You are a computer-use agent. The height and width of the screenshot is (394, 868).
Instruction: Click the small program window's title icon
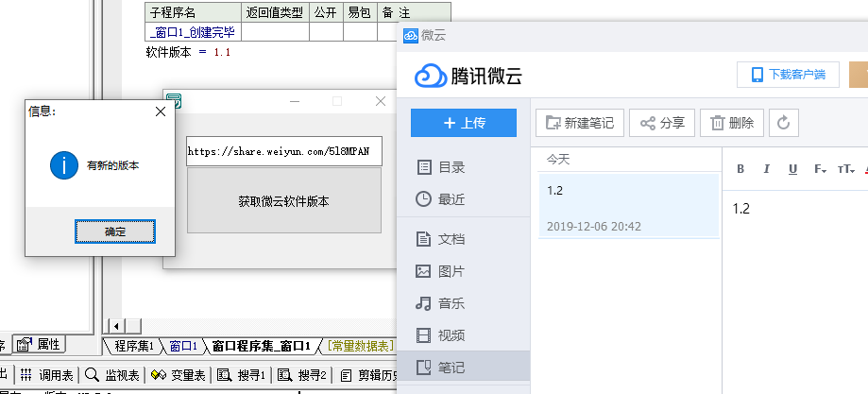point(175,101)
